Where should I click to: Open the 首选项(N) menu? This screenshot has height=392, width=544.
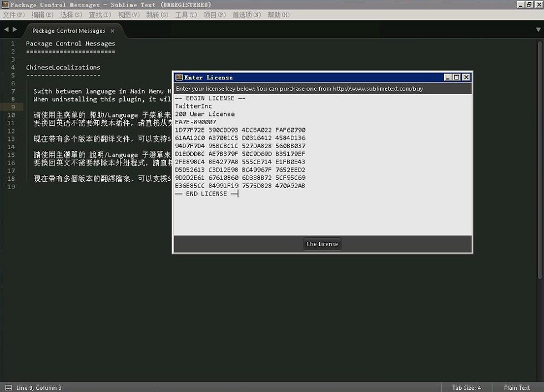point(246,15)
